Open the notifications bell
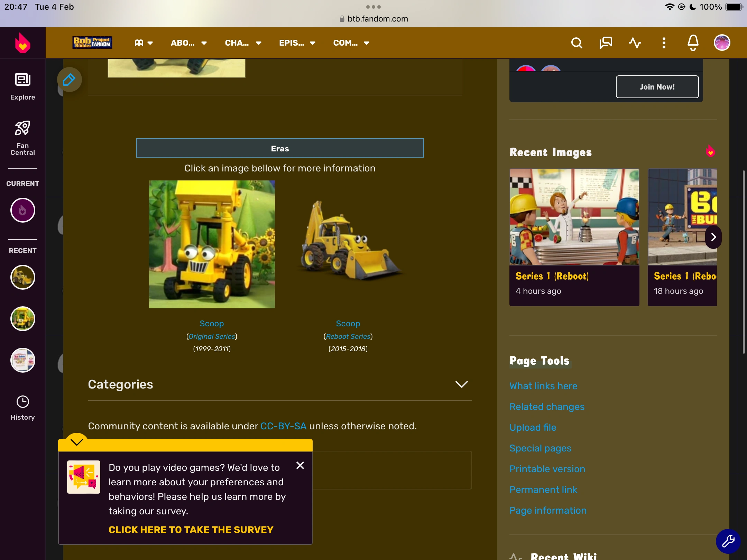The height and width of the screenshot is (560, 747). coord(692,43)
